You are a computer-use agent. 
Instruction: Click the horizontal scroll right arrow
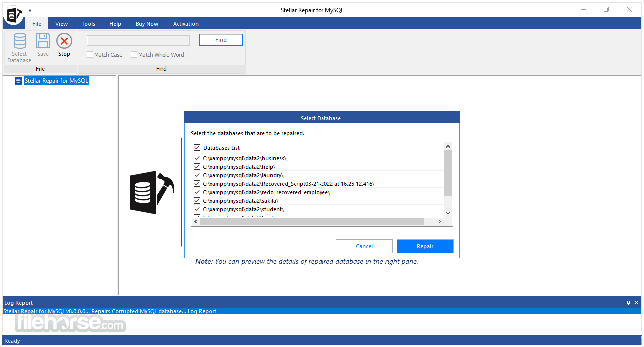click(440, 221)
